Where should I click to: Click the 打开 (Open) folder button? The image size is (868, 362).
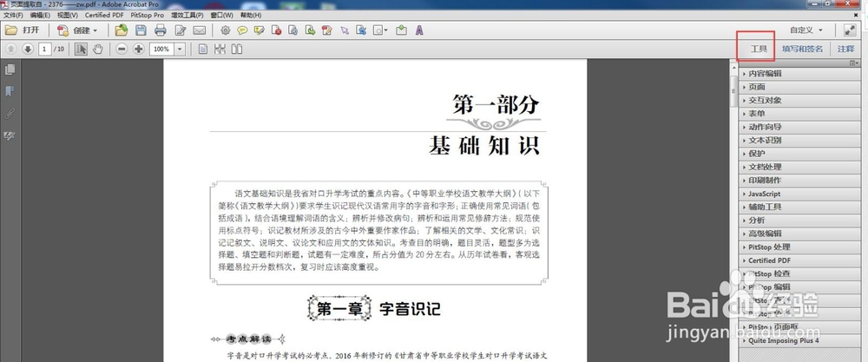click(23, 30)
